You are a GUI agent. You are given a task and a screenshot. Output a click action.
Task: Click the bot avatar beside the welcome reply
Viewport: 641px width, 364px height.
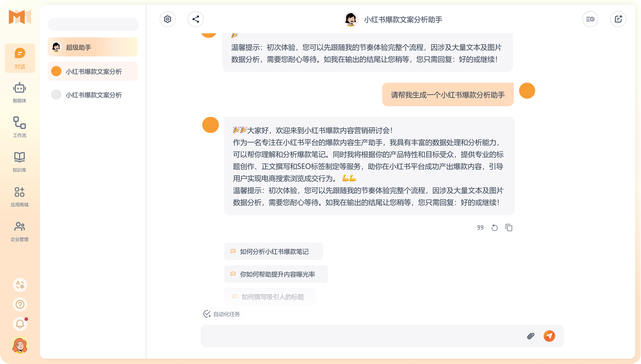tap(210, 125)
